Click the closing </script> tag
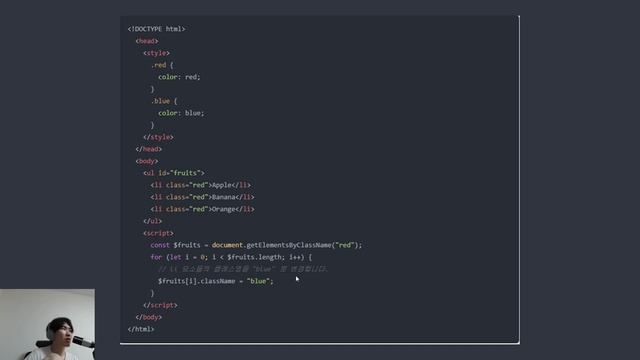Screen dimensions: 640x360 pyautogui.click(x=160, y=305)
